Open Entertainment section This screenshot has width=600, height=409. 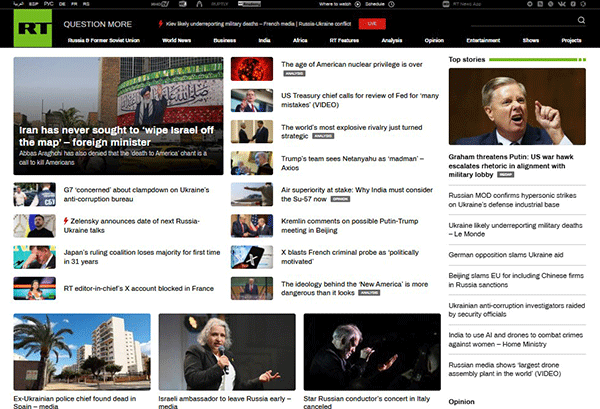483,40
